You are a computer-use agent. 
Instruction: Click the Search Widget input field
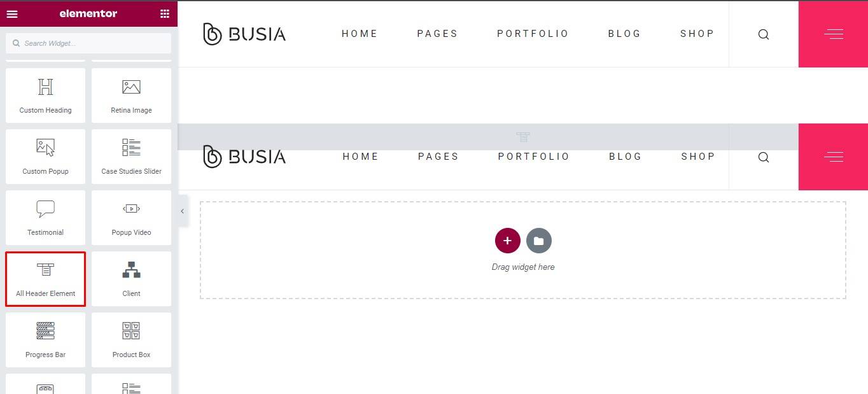[x=89, y=43]
